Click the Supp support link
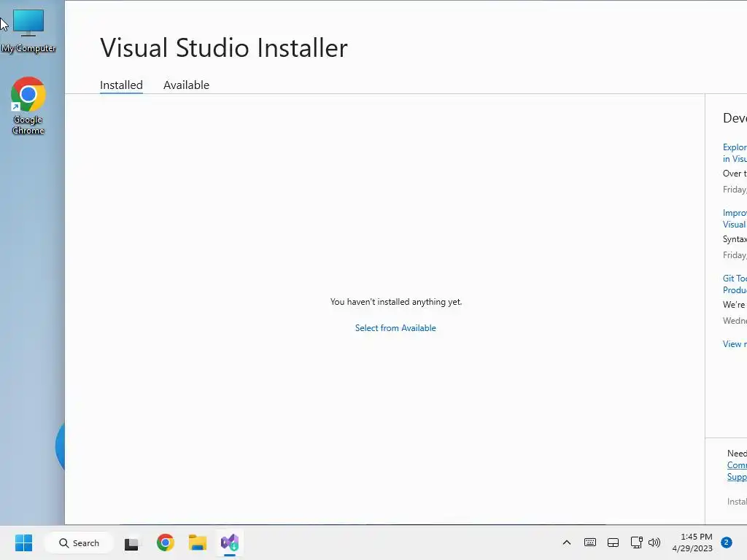Screen dimensions: 747x560 (x=737, y=477)
